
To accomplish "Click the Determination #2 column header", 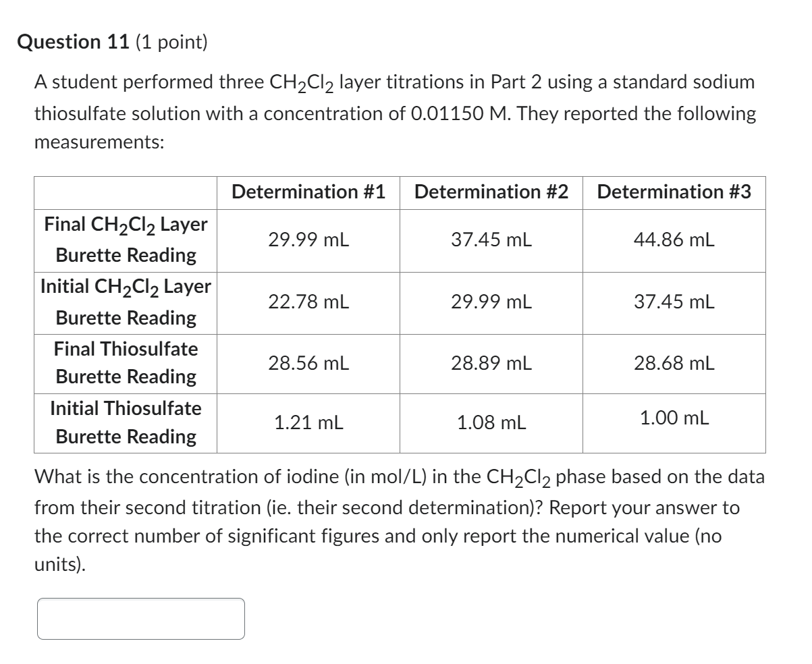I will [491, 192].
